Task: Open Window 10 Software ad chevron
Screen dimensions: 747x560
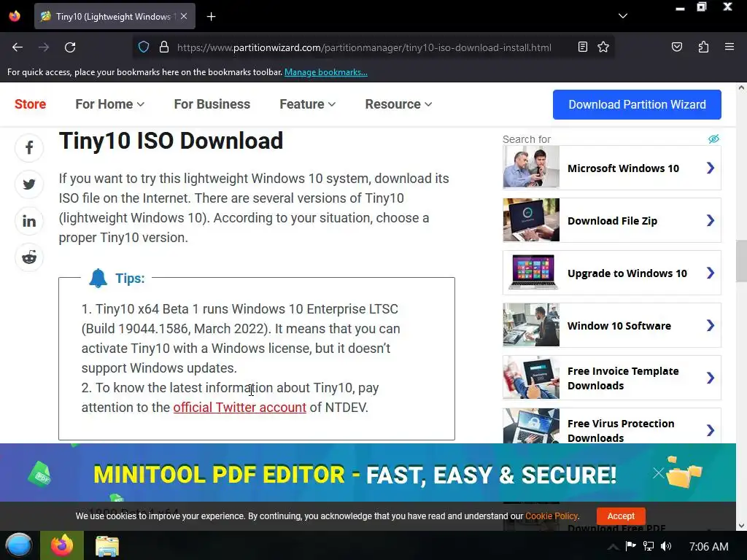Action: point(711,325)
